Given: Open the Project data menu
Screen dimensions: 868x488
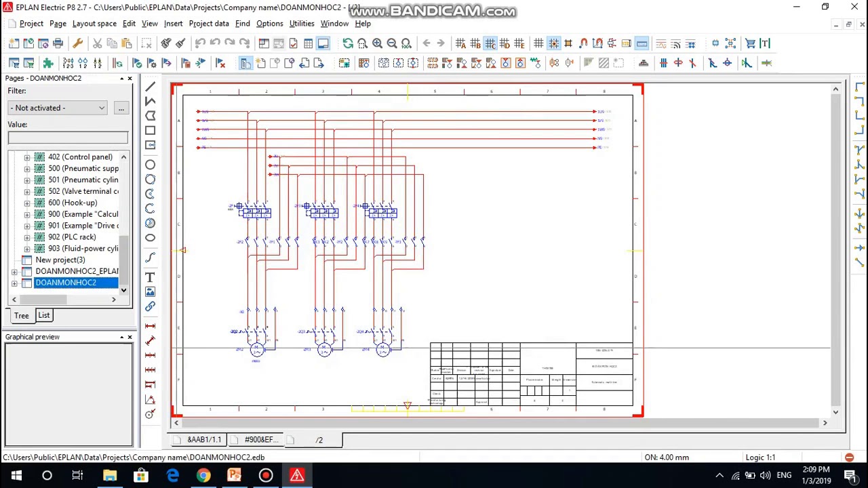Looking at the screenshot, I should [209, 24].
